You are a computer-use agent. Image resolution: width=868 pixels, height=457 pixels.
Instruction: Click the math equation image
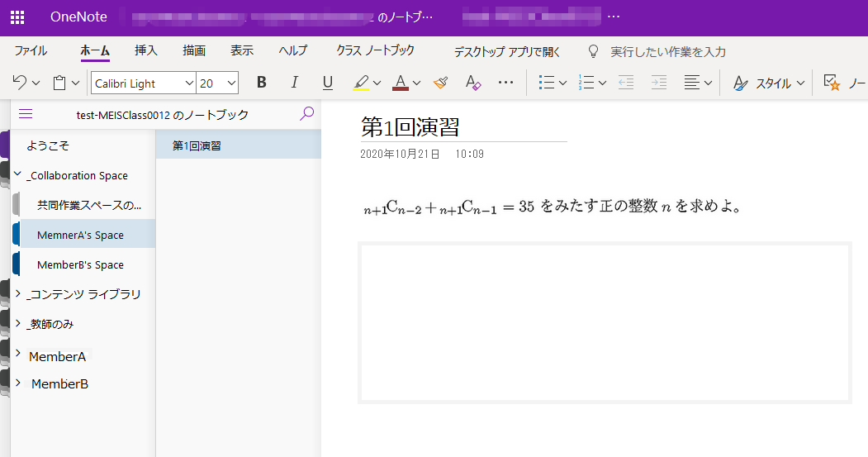coord(552,207)
